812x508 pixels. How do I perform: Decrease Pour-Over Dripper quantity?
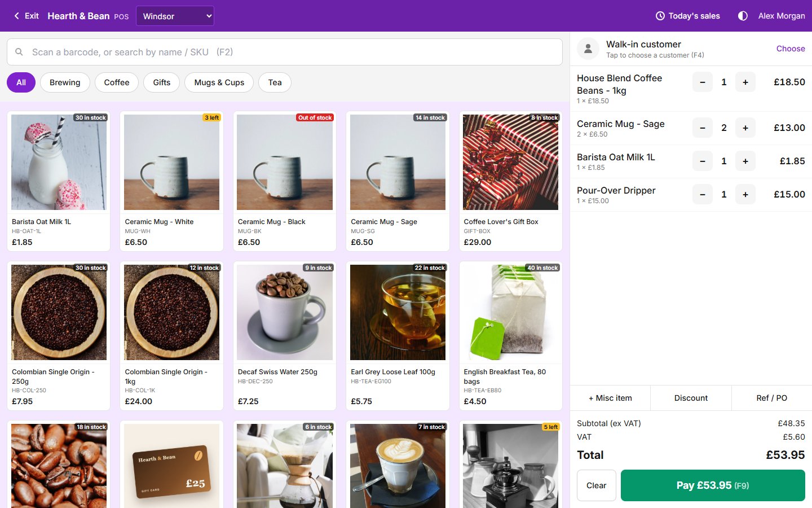click(703, 195)
